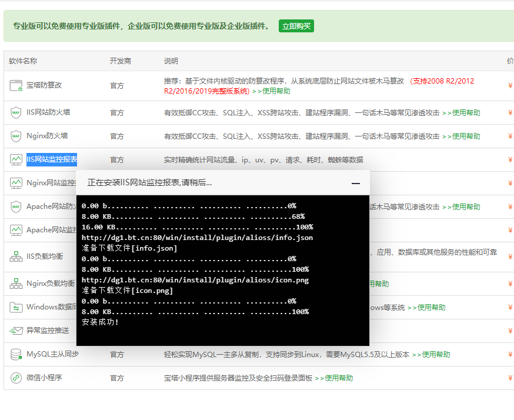Click the 16.00 KB 100% progress line

point(198,227)
